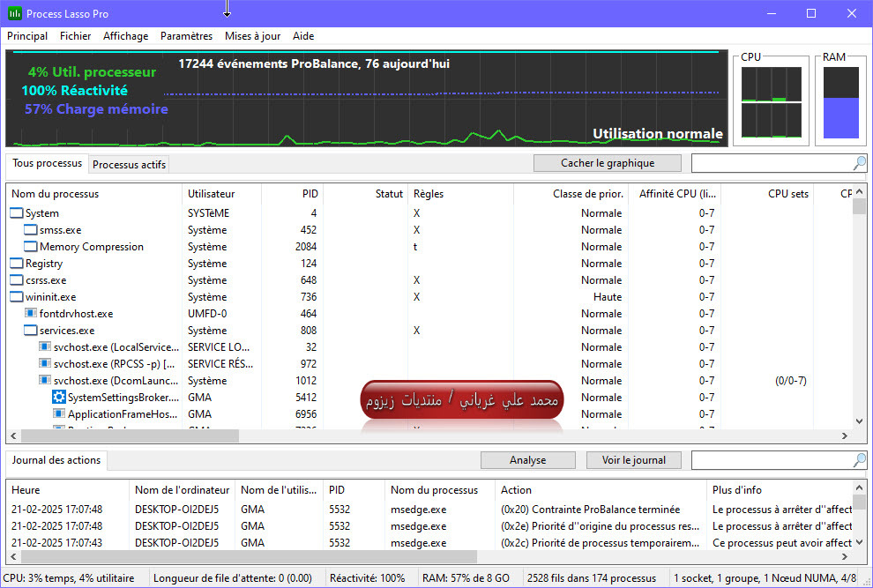This screenshot has height=588, width=873.
Task: Click the Cacher le graphique button
Action: tap(608, 163)
